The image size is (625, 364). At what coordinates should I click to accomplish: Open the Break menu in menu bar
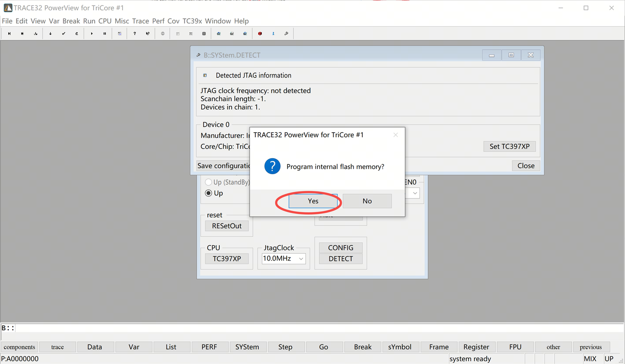tap(71, 21)
